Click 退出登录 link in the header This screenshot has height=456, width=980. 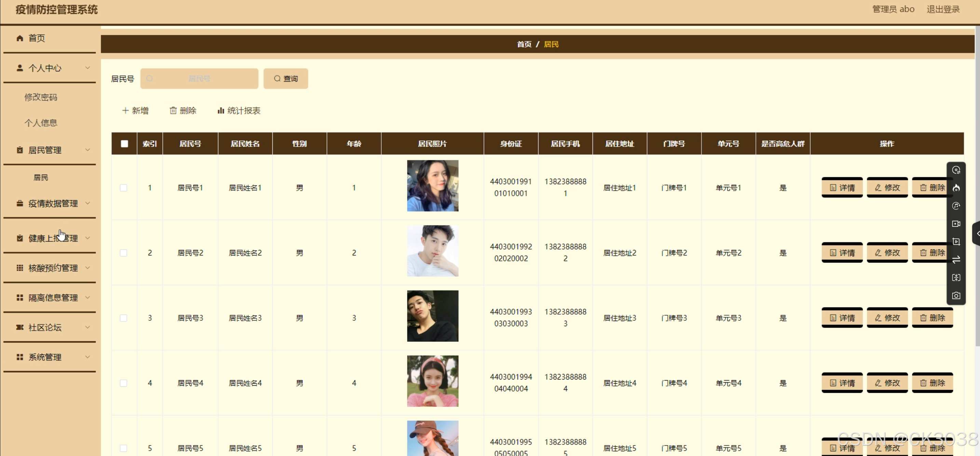[x=943, y=9]
